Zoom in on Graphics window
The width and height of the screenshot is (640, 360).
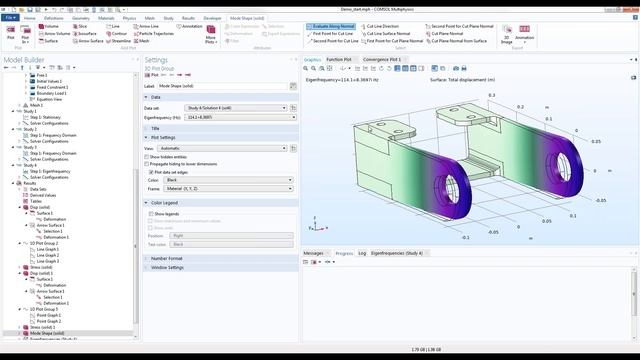[x=305, y=69]
